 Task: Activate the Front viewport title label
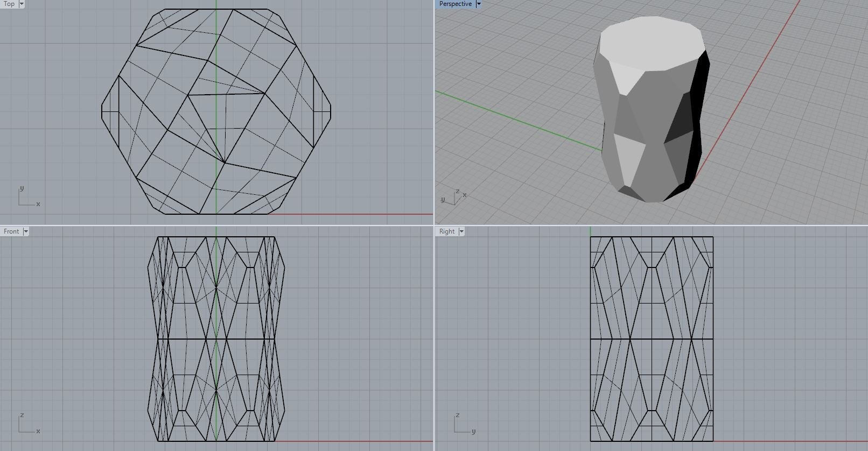pos(11,231)
